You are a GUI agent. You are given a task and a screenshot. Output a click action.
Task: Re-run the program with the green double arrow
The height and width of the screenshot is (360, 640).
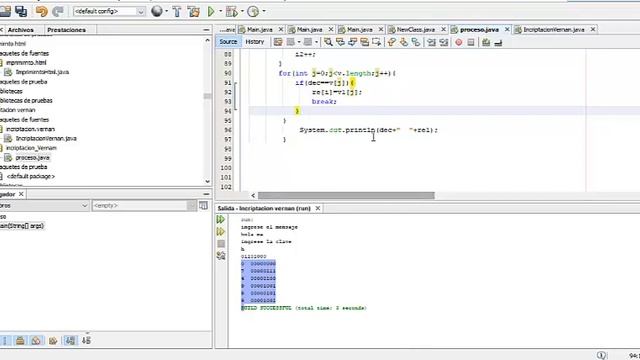pyautogui.click(x=221, y=220)
